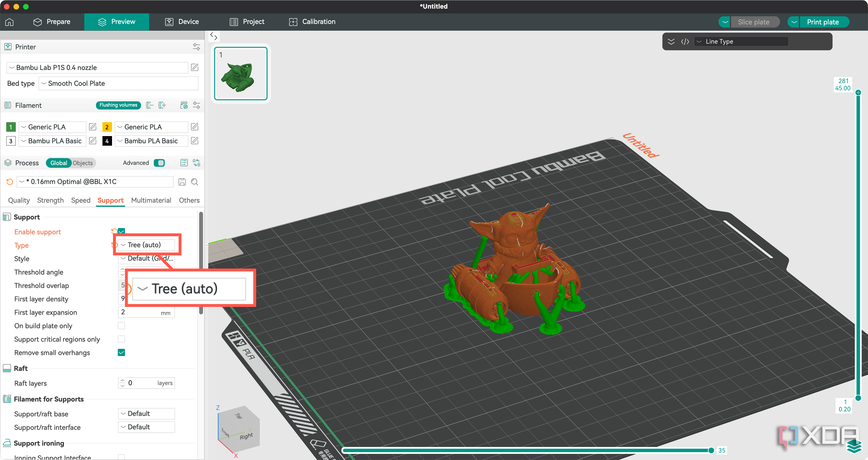Search process settings with magnifier icon

pos(194,182)
